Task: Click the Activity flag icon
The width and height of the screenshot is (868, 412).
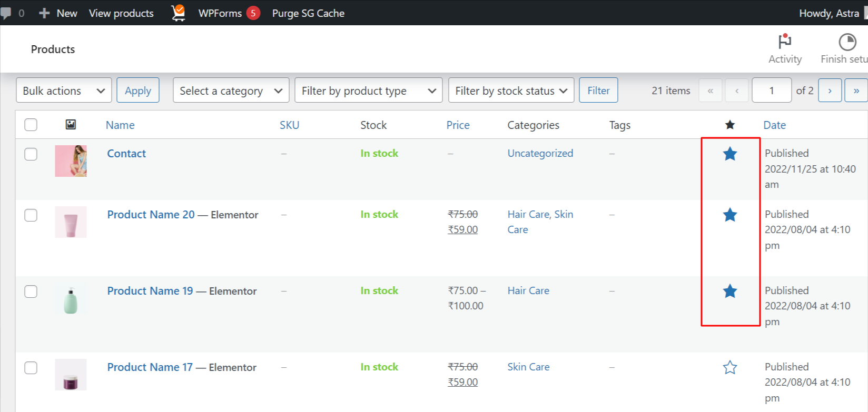Action: (785, 42)
